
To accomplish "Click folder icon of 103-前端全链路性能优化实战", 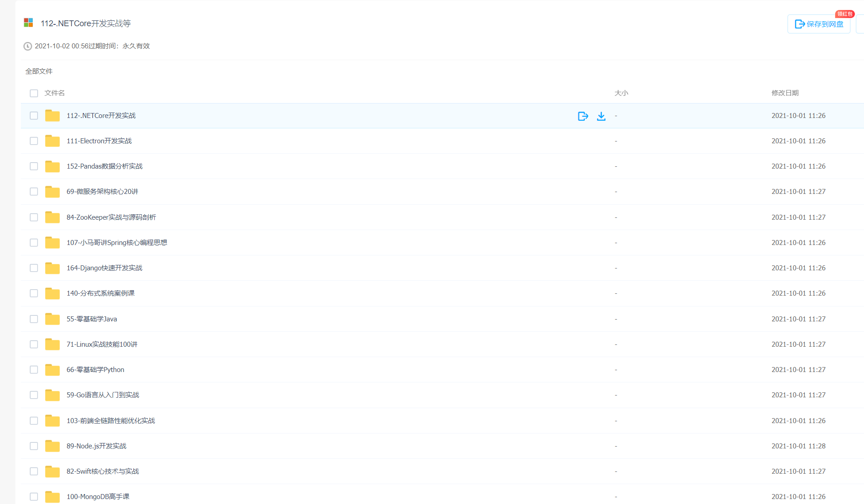I will click(52, 421).
